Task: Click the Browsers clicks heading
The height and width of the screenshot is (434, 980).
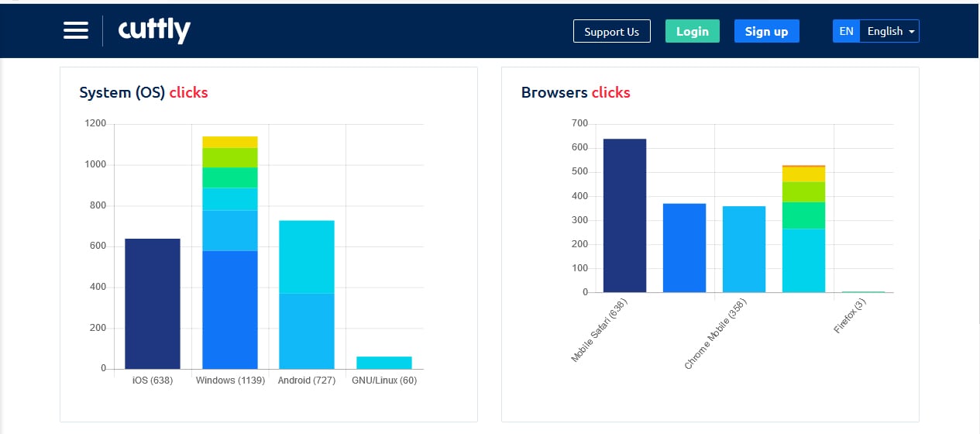Action: (x=576, y=92)
